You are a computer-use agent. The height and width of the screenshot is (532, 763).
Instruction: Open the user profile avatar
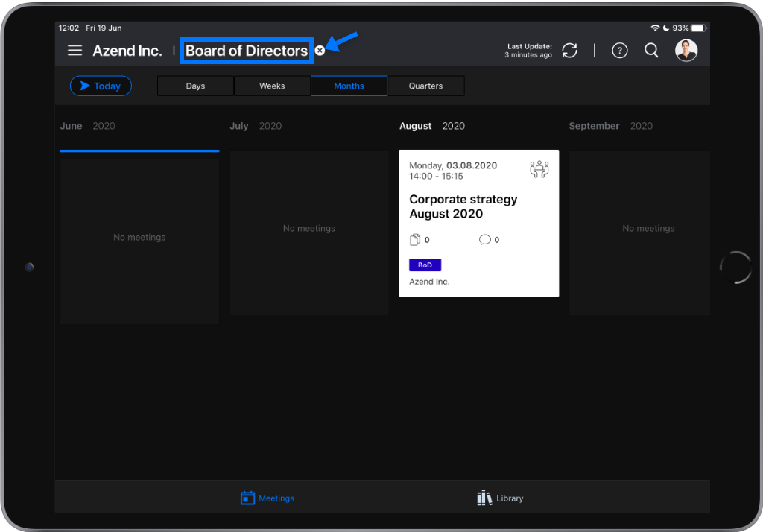pyautogui.click(x=686, y=51)
